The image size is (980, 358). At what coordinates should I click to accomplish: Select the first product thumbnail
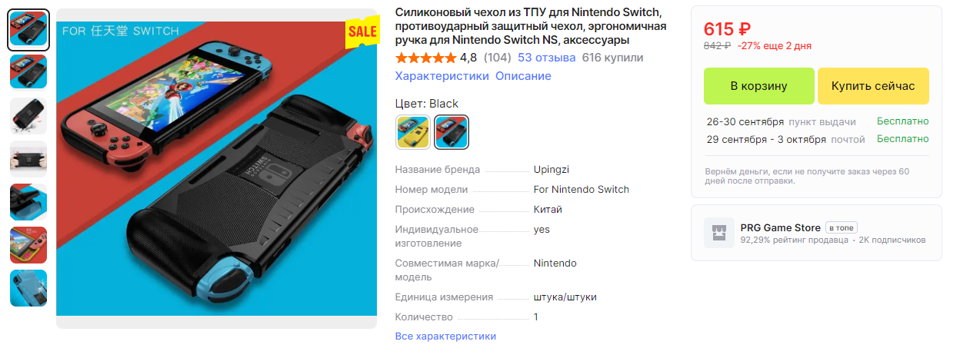click(28, 30)
